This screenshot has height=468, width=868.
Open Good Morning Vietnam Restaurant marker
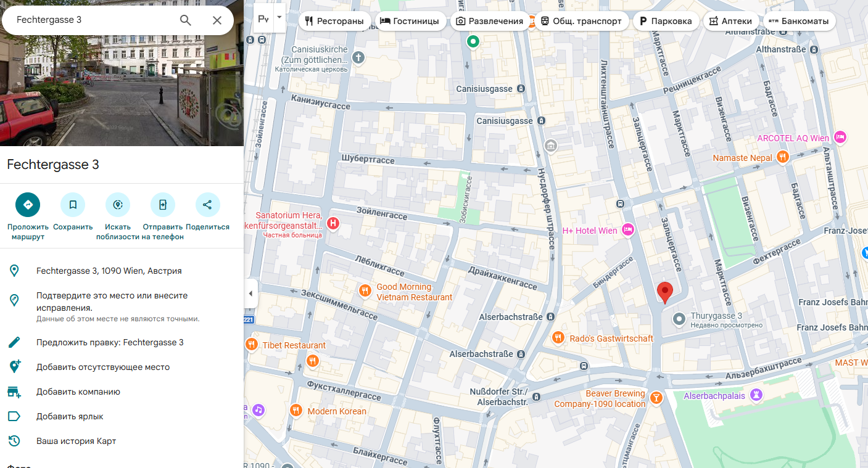pos(365,290)
